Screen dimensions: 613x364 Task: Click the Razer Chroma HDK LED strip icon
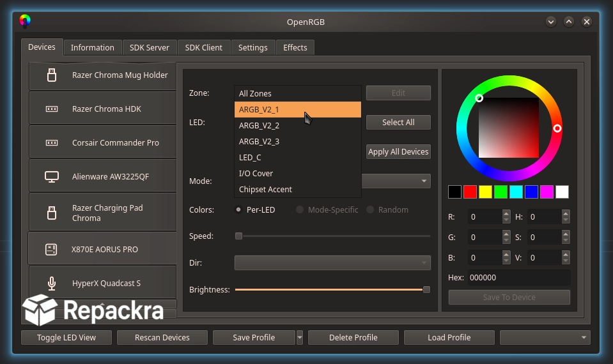pos(52,109)
